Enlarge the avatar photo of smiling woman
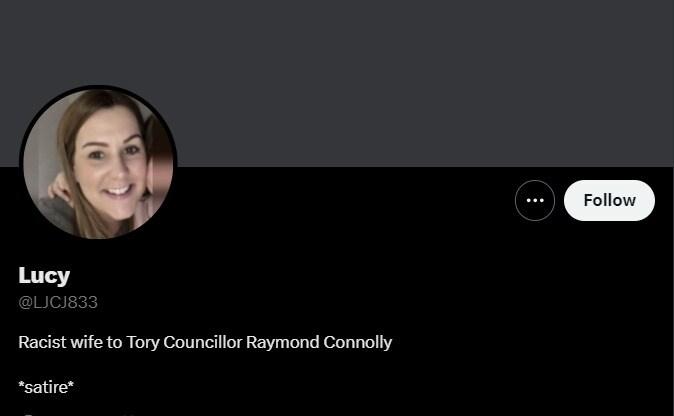This screenshot has width=674, height=416. point(98,164)
